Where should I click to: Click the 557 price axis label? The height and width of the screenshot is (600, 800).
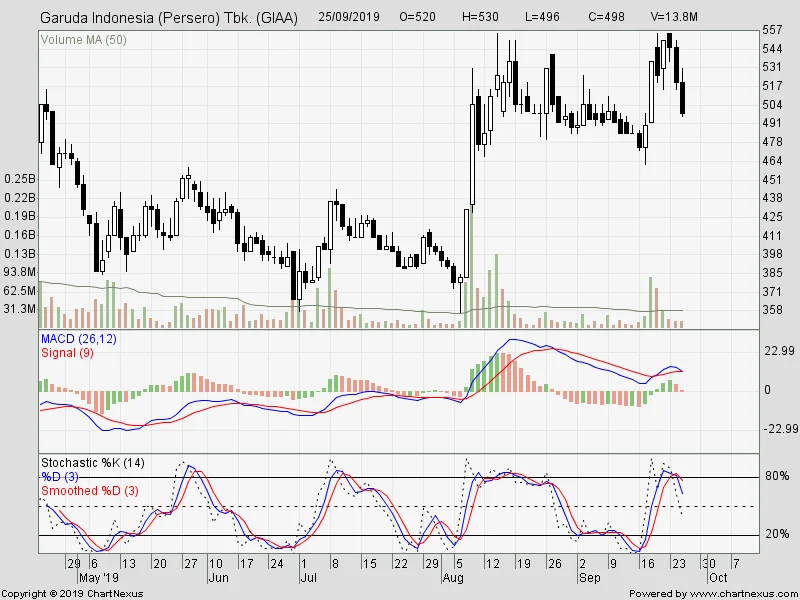(772, 30)
